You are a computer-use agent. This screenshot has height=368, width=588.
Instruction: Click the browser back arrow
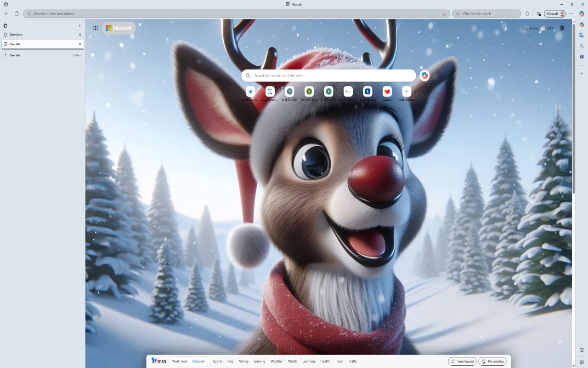6,14
